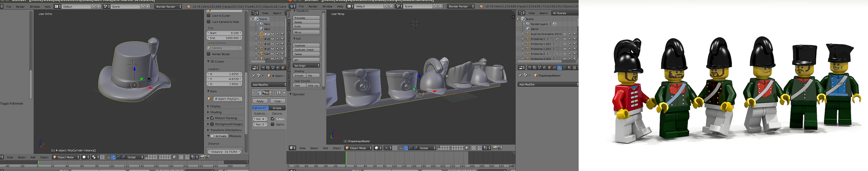Open Set Origin dropdown

point(306,66)
